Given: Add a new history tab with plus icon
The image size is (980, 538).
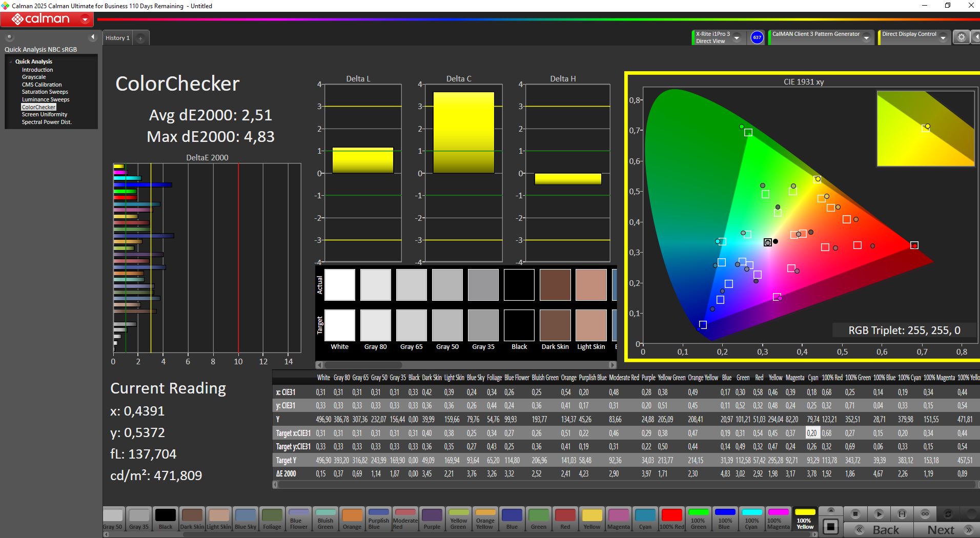Looking at the screenshot, I should click(x=140, y=38).
